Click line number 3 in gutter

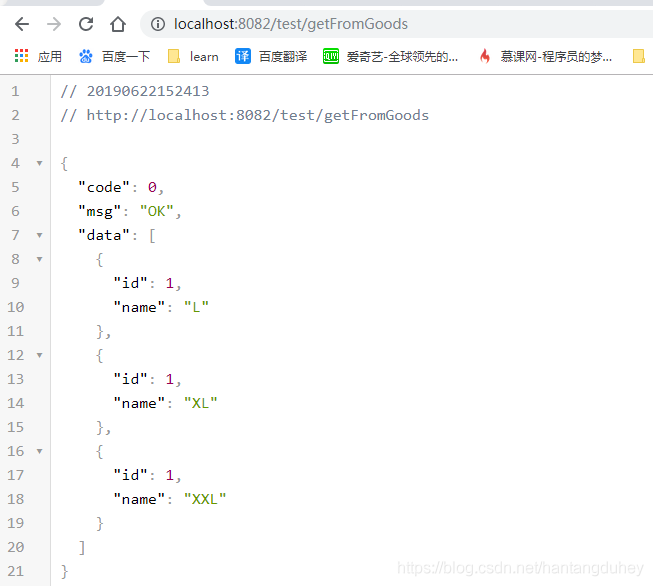tap(15, 139)
